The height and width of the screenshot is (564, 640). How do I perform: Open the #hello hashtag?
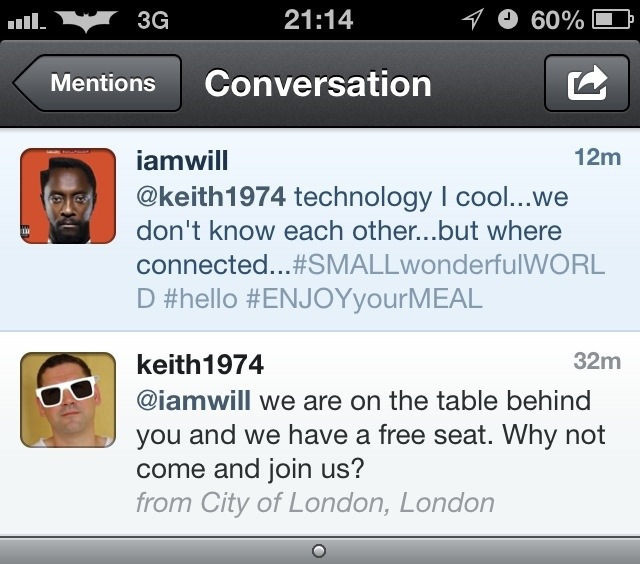pos(203,298)
